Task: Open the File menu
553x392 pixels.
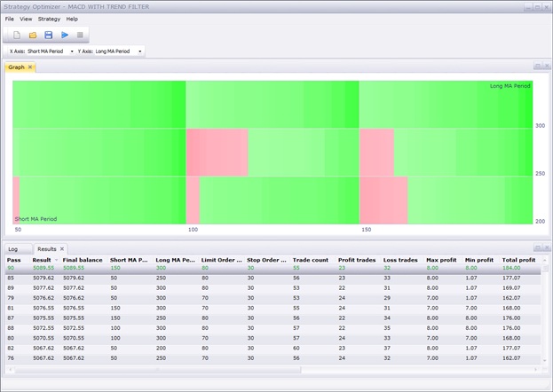Action: point(10,19)
